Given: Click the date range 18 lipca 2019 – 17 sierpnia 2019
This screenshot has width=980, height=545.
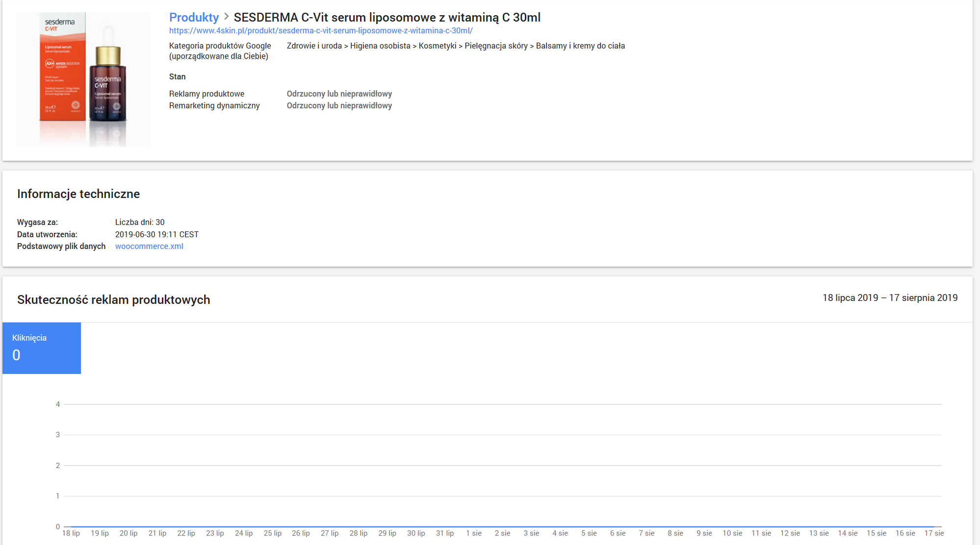Looking at the screenshot, I should tap(890, 297).
